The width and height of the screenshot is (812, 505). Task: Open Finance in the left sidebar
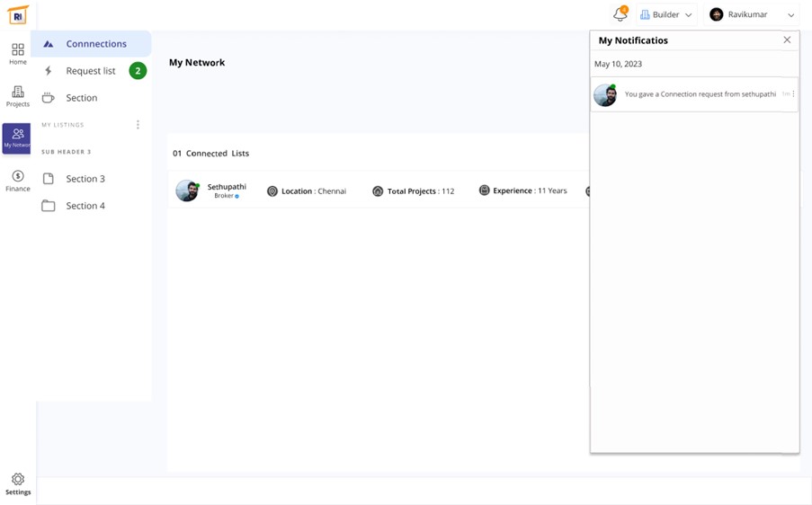[18, 181]
